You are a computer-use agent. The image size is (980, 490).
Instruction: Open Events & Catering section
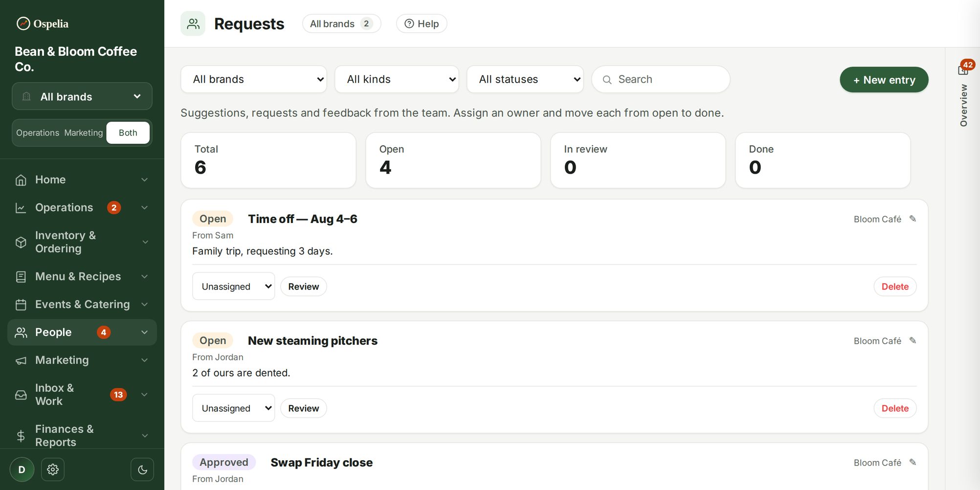(82, 304)
